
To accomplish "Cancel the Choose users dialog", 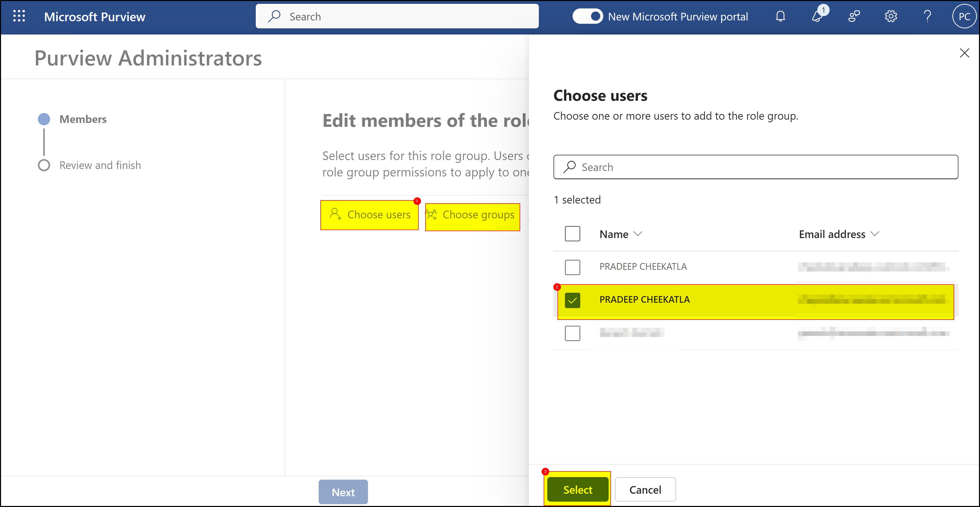I will (645, 490).
